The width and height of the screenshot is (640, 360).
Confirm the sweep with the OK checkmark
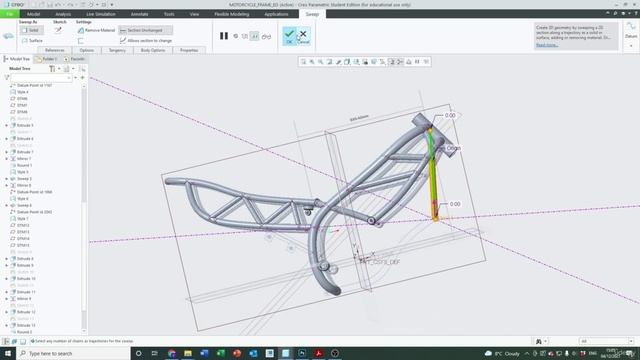coord(289,36)
